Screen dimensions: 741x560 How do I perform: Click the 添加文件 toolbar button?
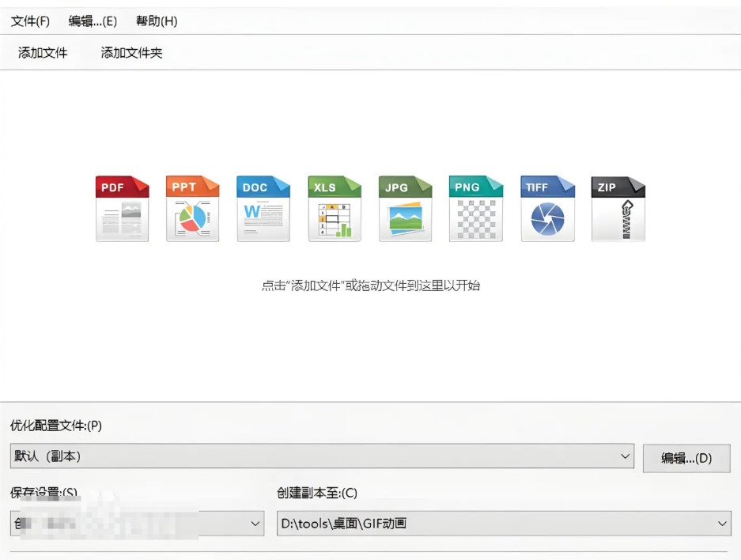pyautogui.click(x=43, y=52)
